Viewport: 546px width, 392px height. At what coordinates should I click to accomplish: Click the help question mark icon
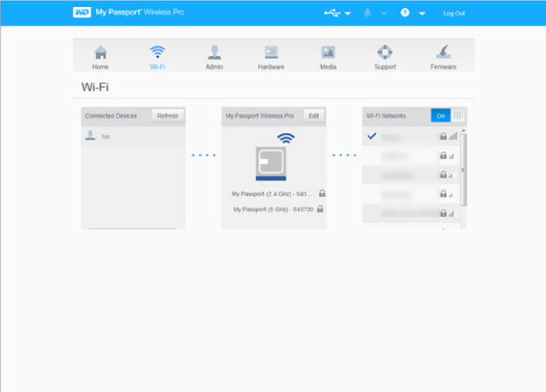(404, 13)
